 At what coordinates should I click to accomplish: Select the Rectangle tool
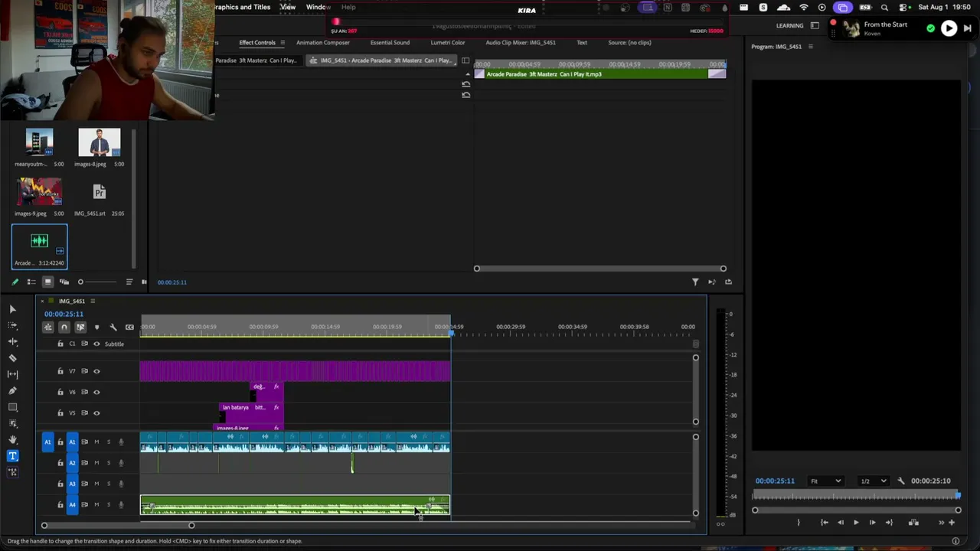pyautogui.click(x=12, y=407)
